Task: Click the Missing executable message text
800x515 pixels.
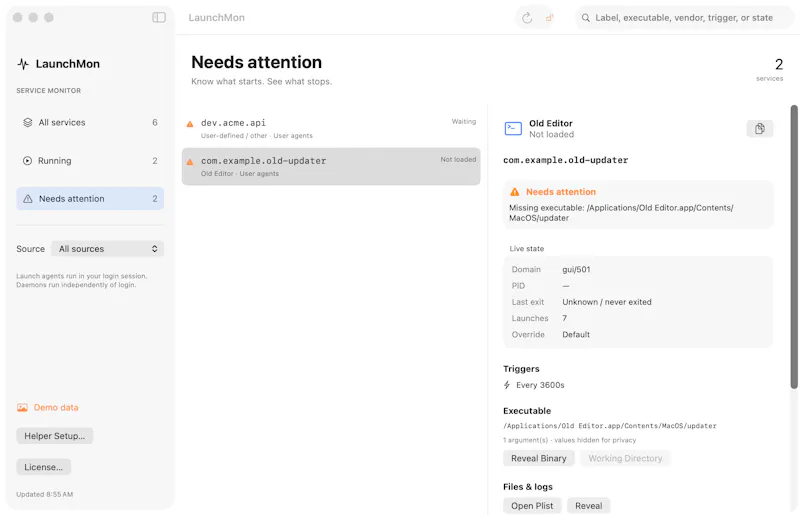Action: [621, 213]
